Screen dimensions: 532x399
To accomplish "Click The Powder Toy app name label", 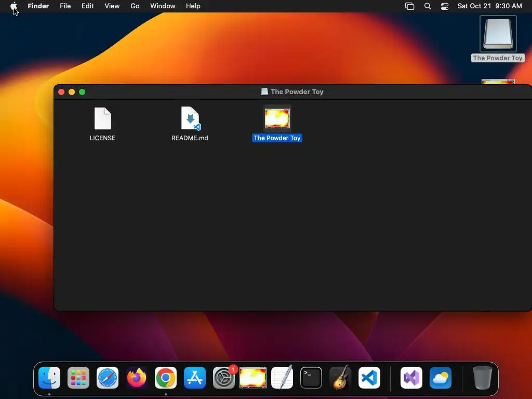I will click(277, 138).
